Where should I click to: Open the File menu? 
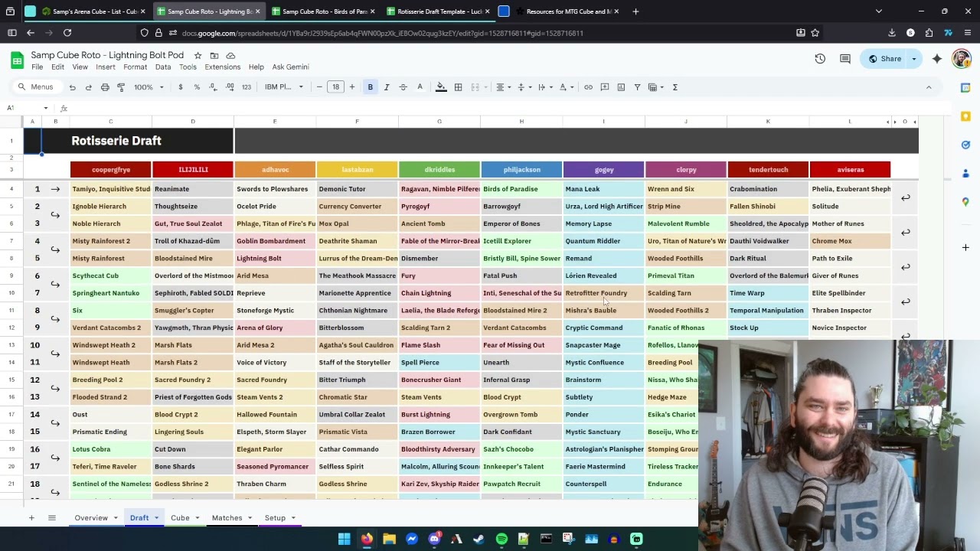(x=37, y=67)
